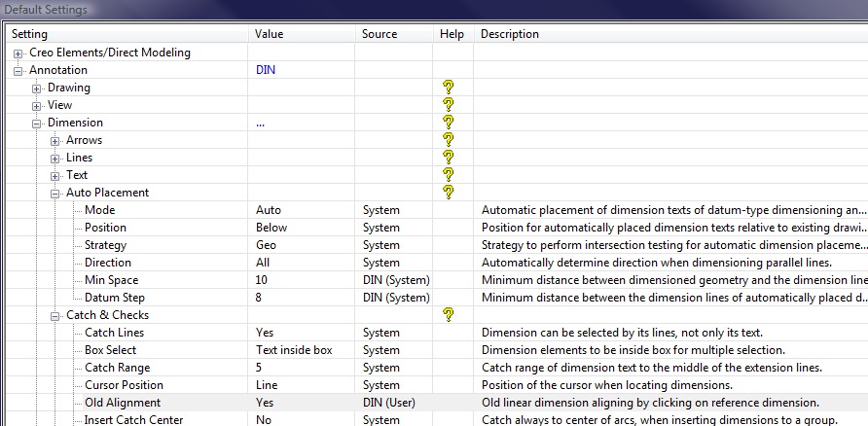Click help icon in Dimension row

pyautogui.click(x=449, y=123)
